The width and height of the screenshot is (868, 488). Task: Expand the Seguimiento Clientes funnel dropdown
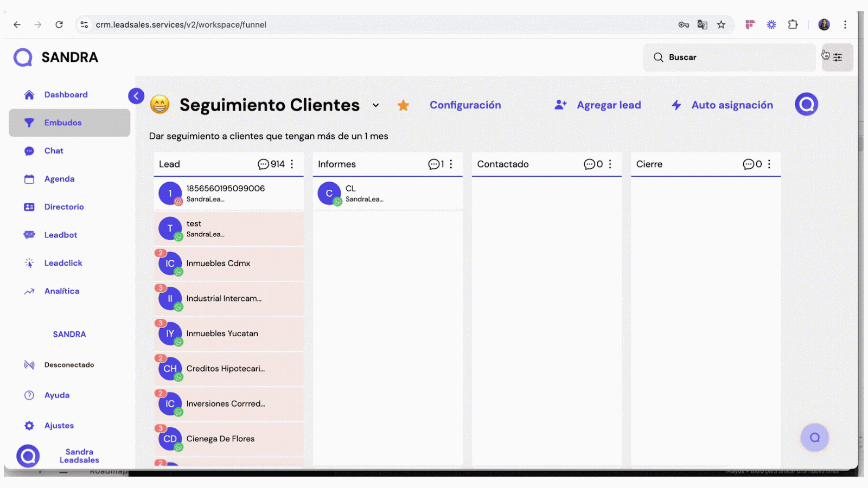[x=375, y=105]
